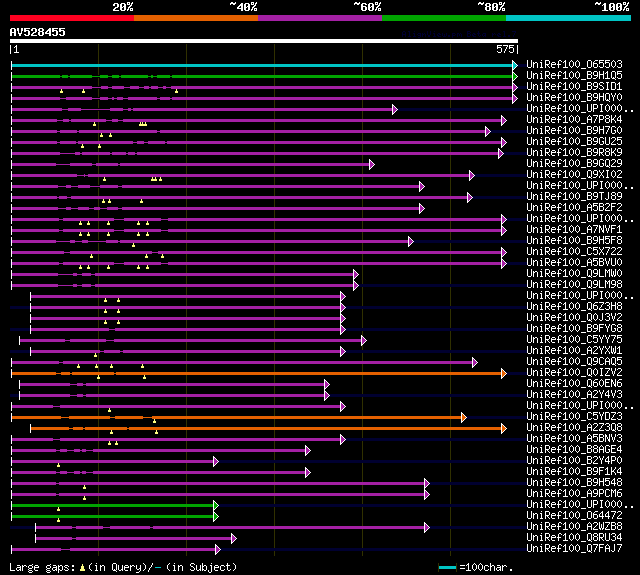Select the UniRef100_A7NVF1 label

574,230
